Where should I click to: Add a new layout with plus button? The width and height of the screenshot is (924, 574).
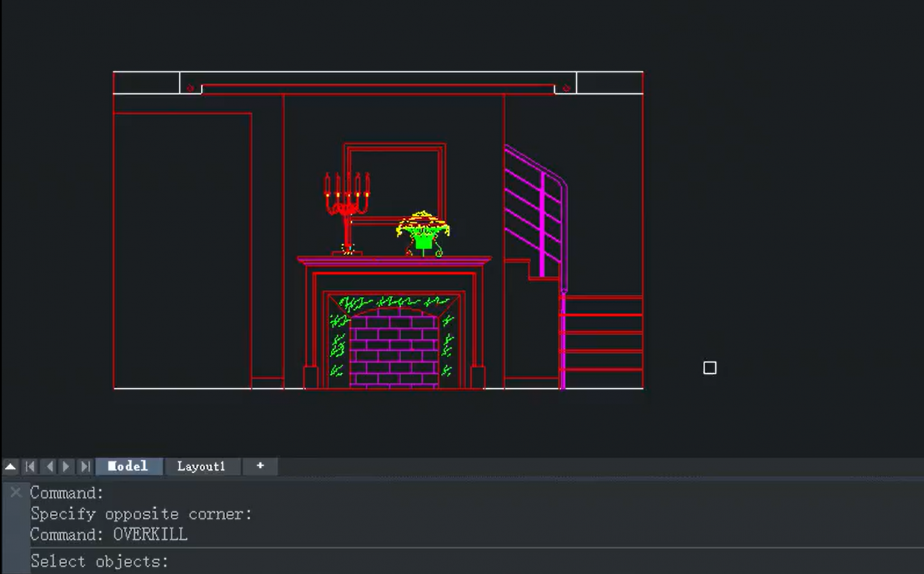(x=260, y=466)
